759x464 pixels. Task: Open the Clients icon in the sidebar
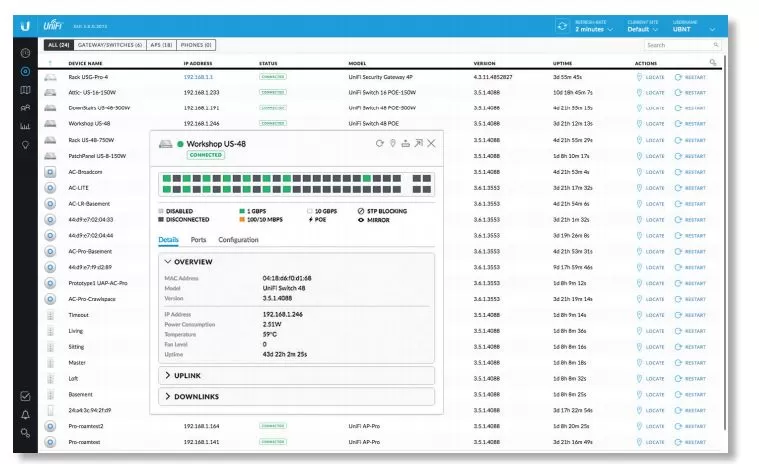[x=25, y=108]
